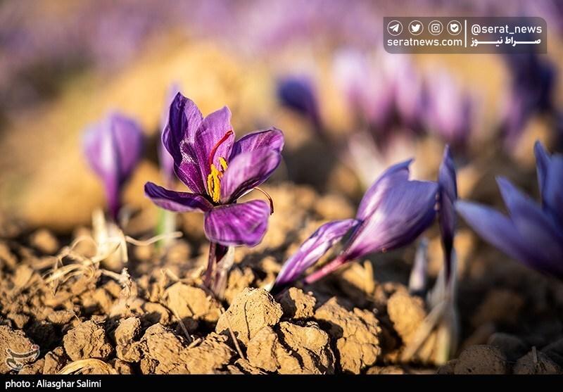The image size is (563, 392).
Task: Click the empty black caption bar at bottom right
Action: [x=422, y=384]
